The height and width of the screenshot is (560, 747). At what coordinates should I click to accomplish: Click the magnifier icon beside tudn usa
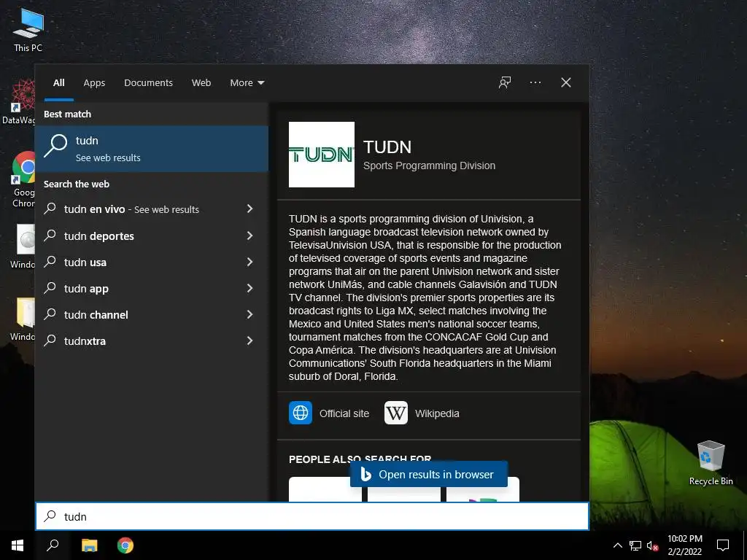coord(50,261)
